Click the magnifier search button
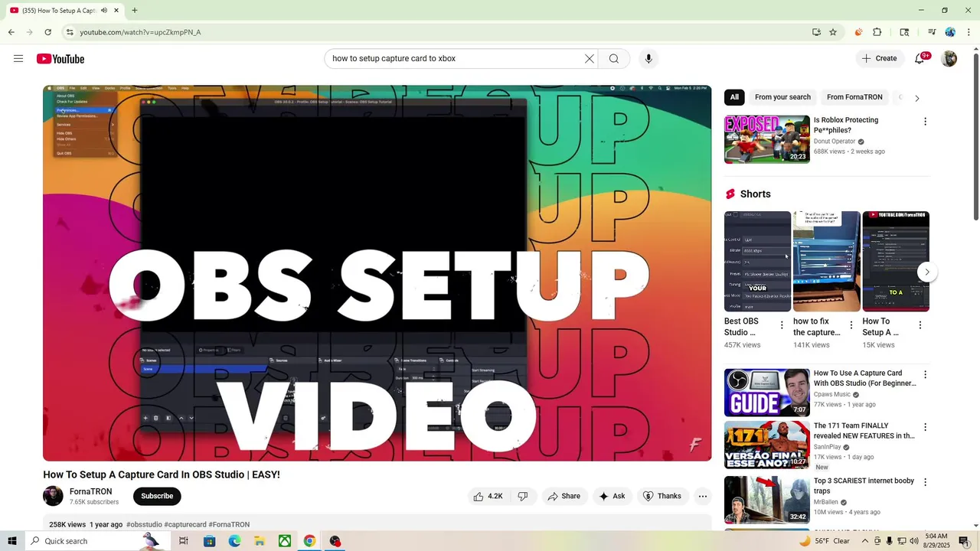Image resolution: width=980 pixels, height=551 pixels. coord(614,59)
